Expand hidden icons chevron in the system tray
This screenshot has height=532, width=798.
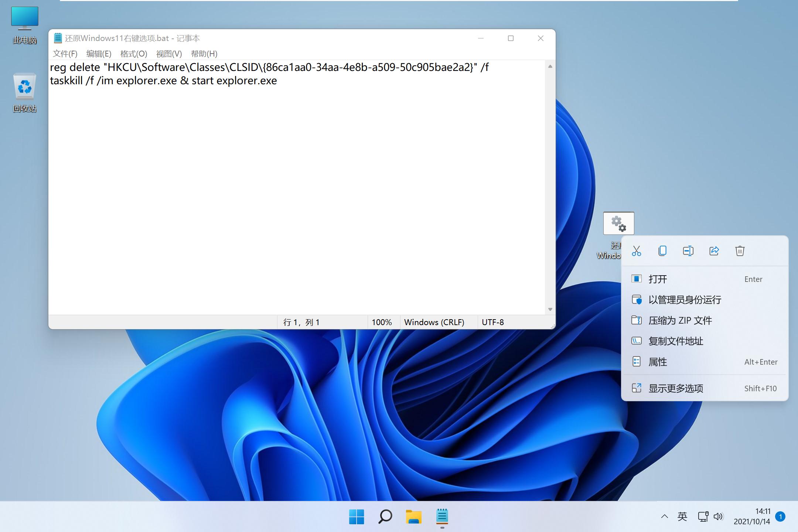pyautogui.click(x=664, y=516)
